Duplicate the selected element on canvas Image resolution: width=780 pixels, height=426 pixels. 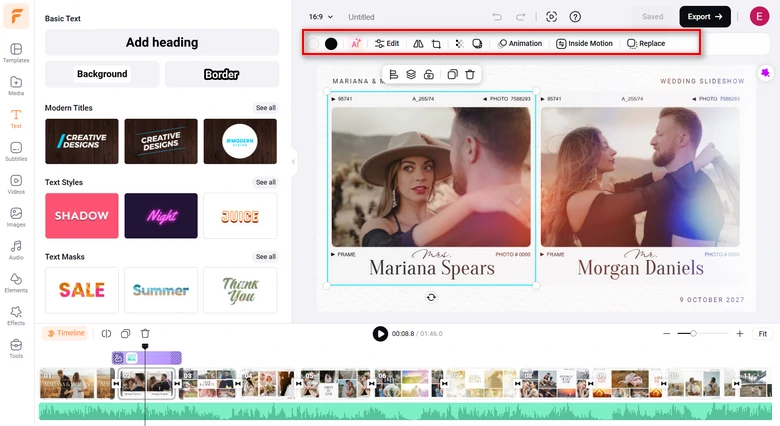click(x=452, y=75)
